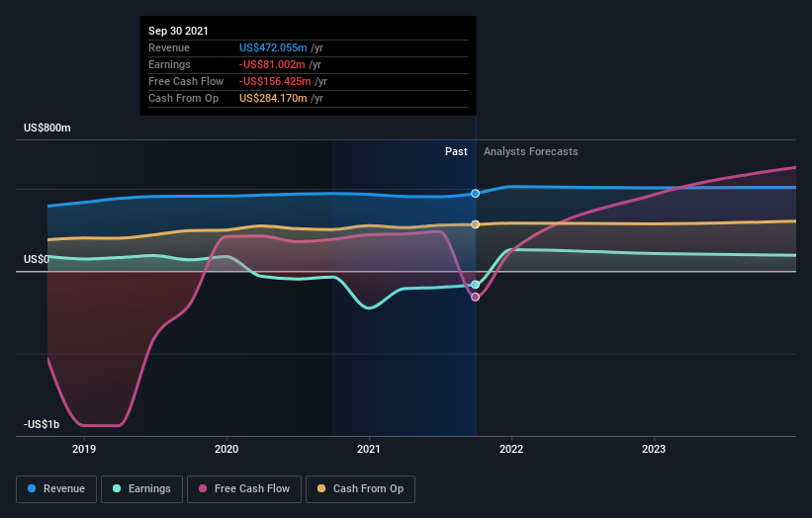Screen dimensions: 812x518
Task: Click the teal Earnings data point marker
Action: 476,285
